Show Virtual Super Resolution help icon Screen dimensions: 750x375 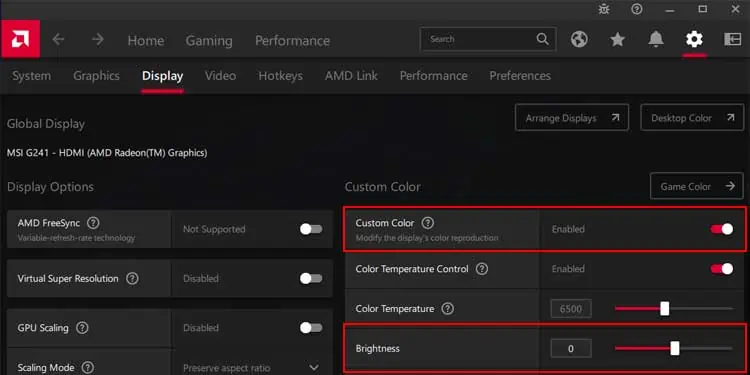pos(132,279)
